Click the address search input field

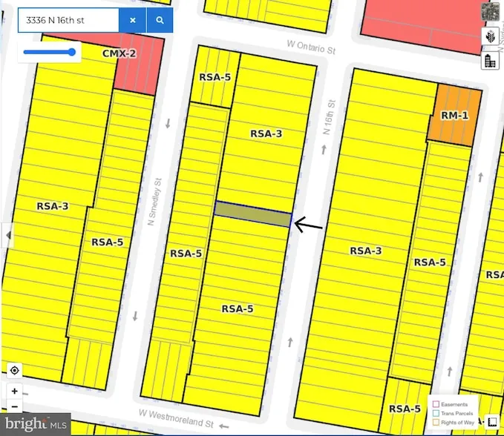point(68,20)
